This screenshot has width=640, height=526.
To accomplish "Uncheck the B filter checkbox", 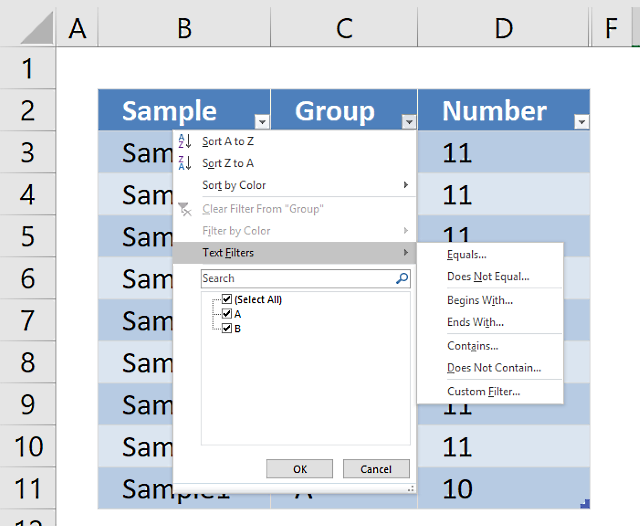I will coord(227,328).
